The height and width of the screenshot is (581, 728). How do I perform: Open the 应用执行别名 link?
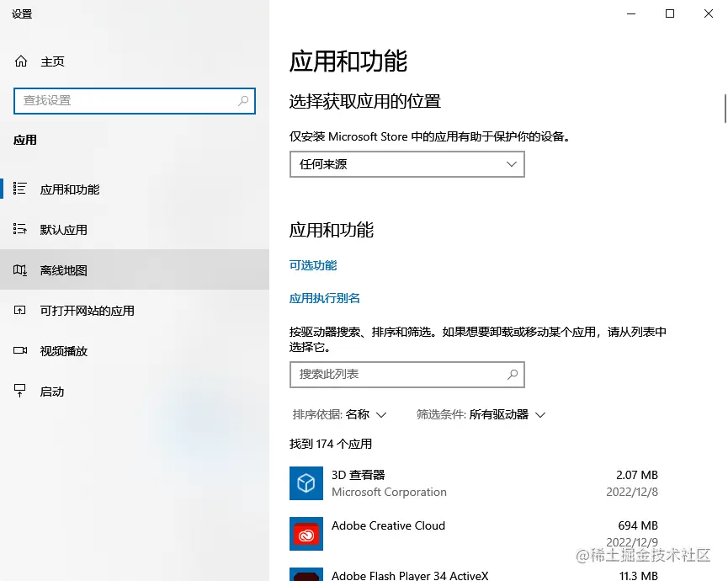[x=325, y=298]
